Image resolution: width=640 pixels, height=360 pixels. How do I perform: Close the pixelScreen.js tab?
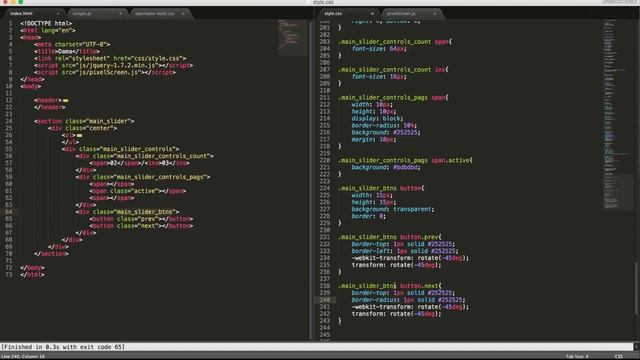tap(435, 14)
